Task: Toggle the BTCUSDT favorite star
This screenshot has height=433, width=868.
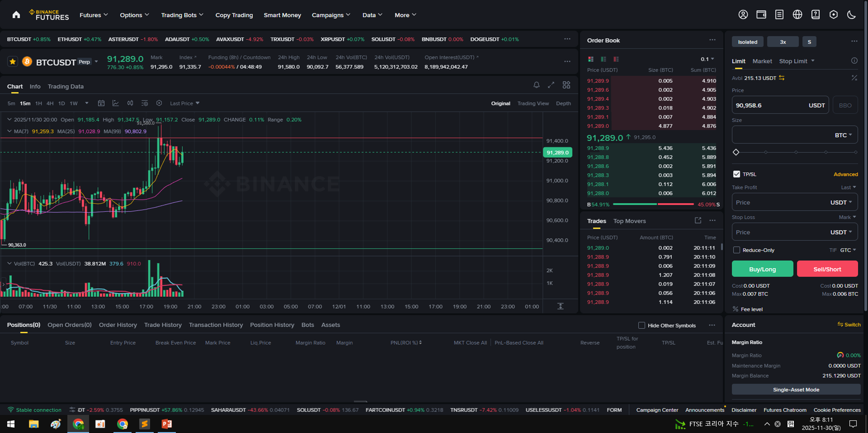Action: (x=13, y=62)
